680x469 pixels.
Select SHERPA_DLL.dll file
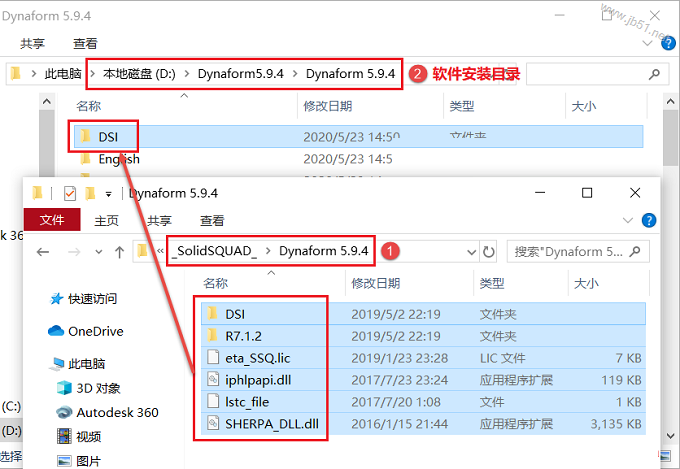[423, 423]
